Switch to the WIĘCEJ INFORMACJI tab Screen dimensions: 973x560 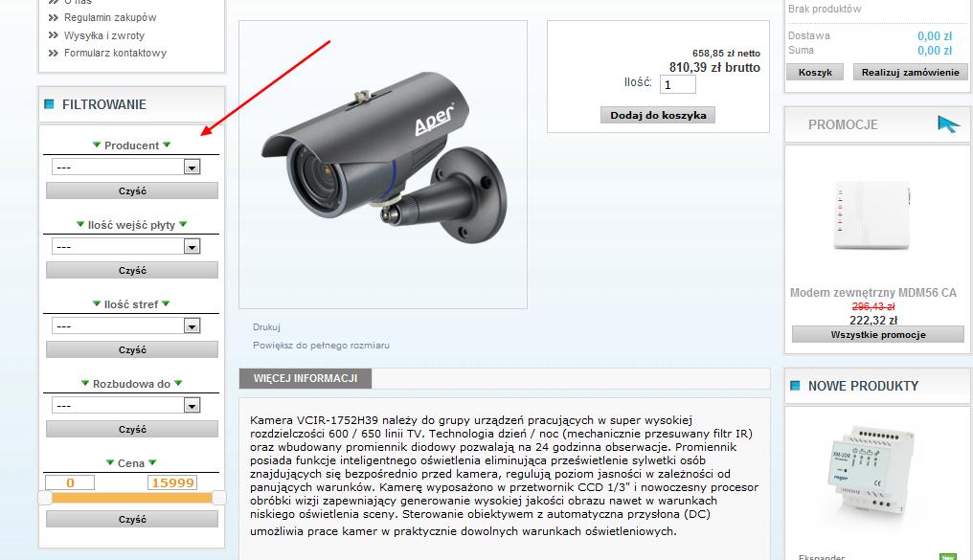coord(305,378)
